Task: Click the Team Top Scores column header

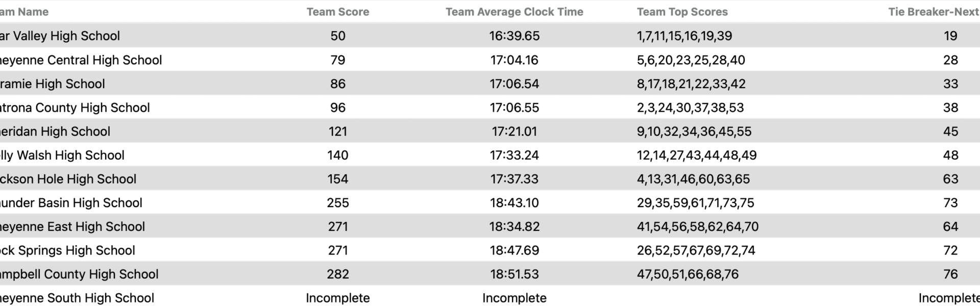Action: [x=682, y=12]
